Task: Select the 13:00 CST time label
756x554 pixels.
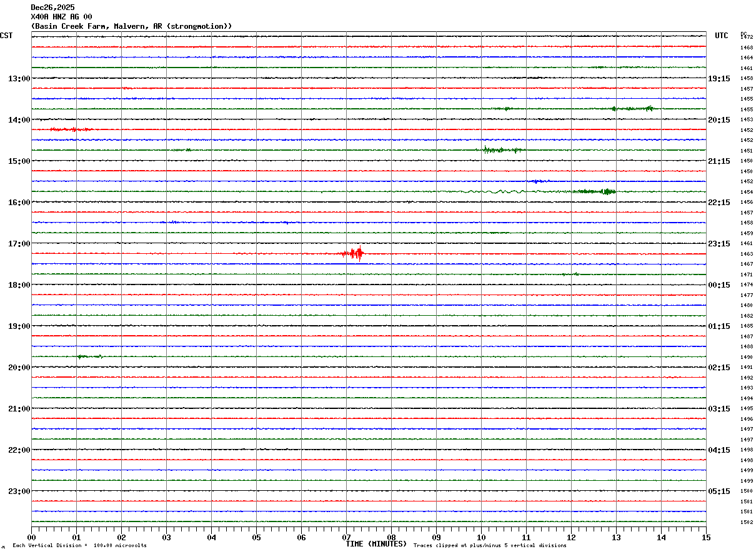Action: point(19,79)
